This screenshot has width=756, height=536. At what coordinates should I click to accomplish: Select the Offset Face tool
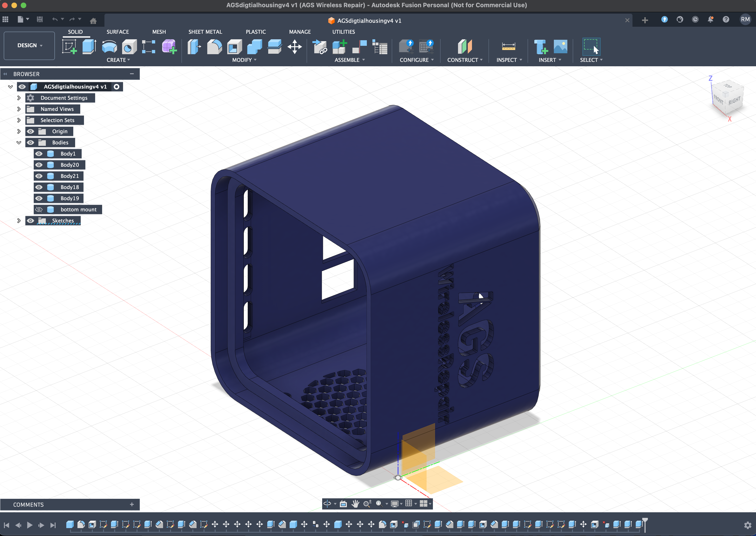[x=274, y=47]
